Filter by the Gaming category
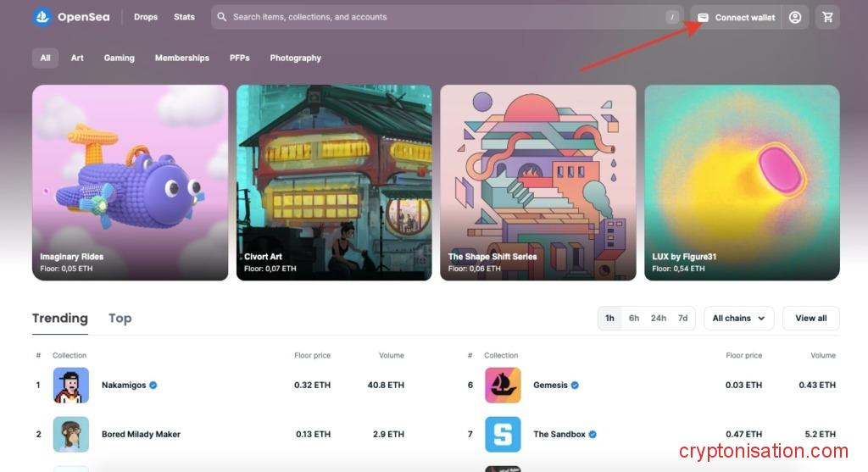 pyautogui.click(x=119, y=58)
